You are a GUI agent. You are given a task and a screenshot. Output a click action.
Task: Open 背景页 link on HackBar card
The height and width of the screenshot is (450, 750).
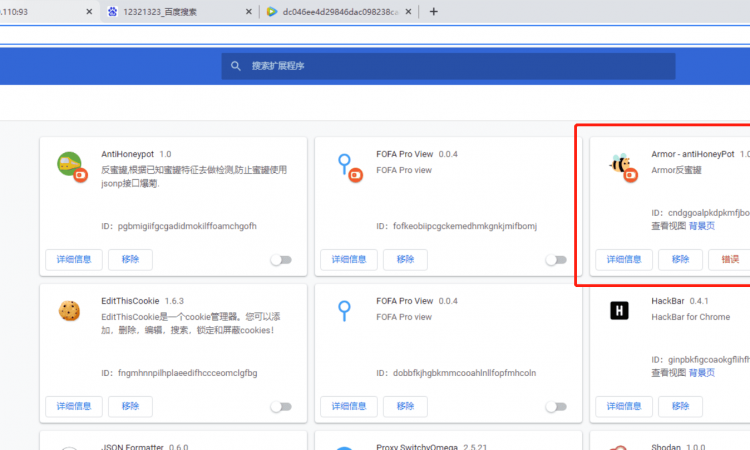(702, 373)
